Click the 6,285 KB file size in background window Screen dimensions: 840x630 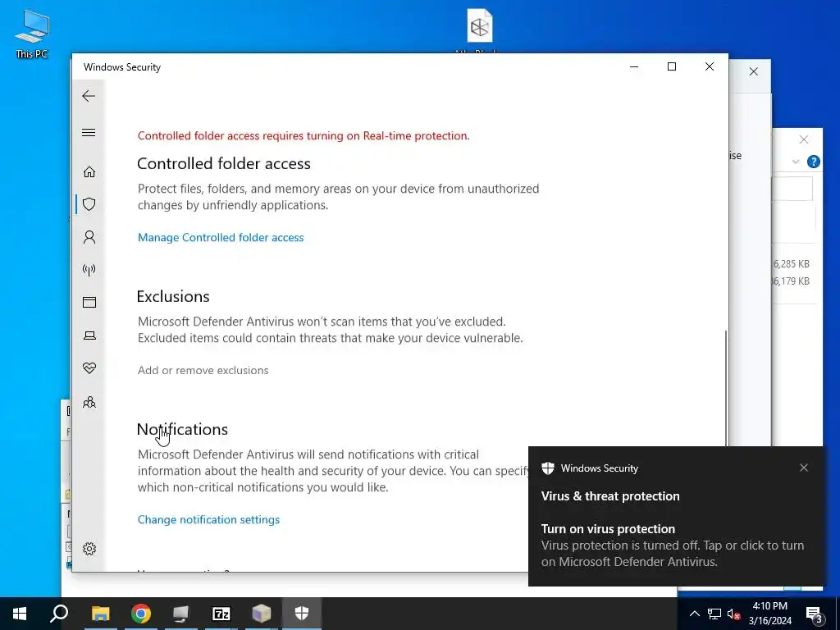tap(792, 263)
